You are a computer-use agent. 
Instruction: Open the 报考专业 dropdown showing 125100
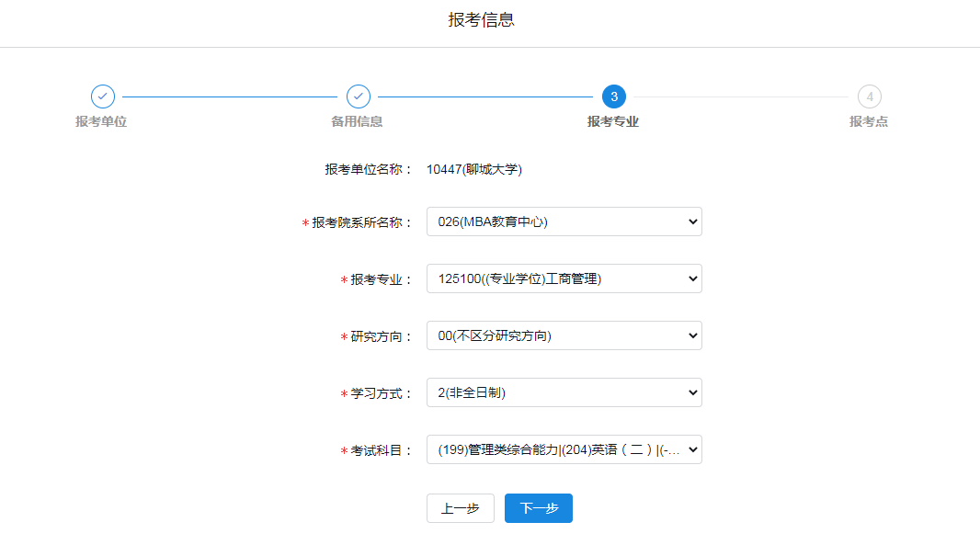[x=564, y=278]
